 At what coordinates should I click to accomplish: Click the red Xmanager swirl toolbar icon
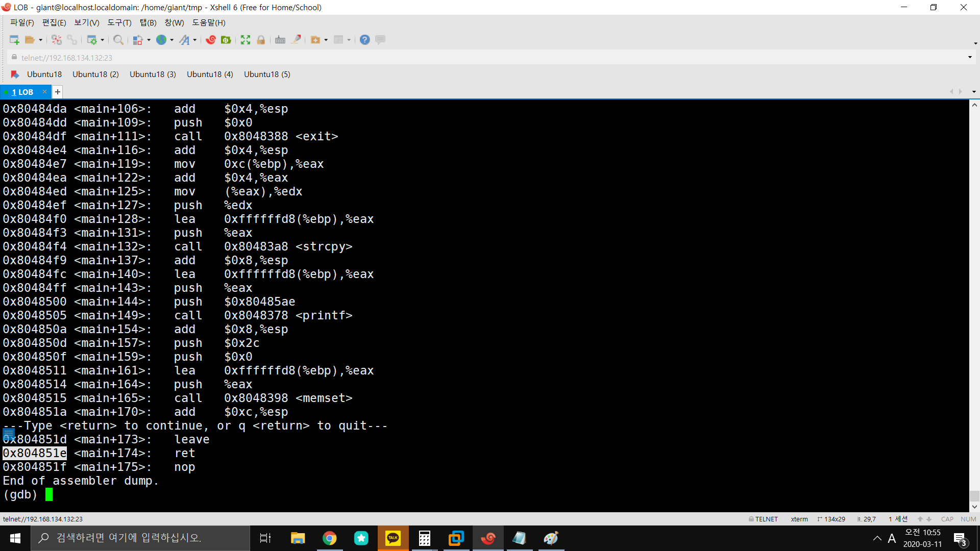click(211, 40)
